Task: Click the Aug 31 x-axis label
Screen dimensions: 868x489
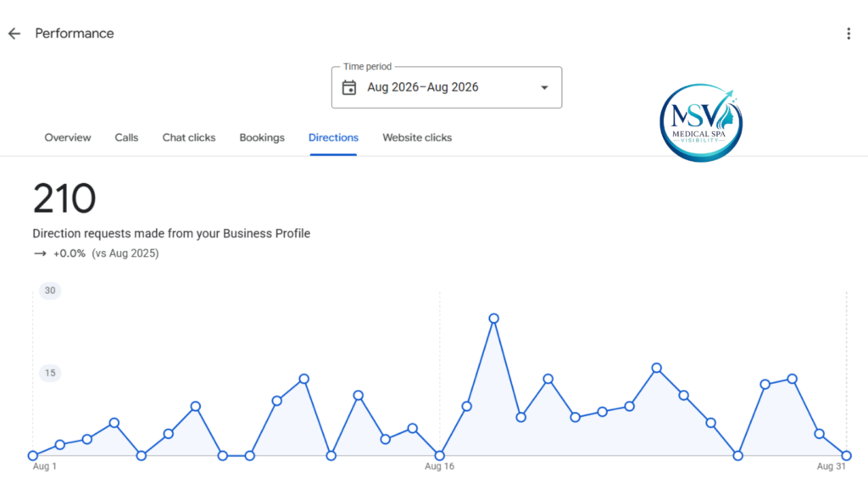Action: coord(832,466)
